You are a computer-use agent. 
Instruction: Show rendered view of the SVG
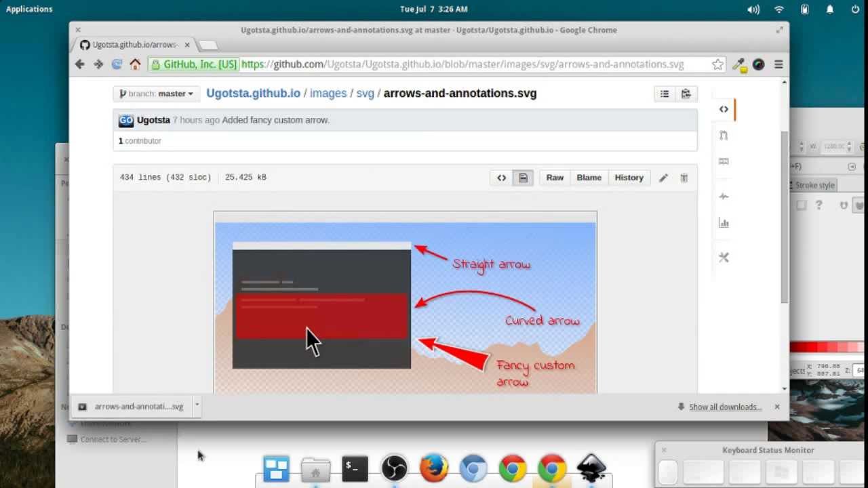[x=523, y=178]
